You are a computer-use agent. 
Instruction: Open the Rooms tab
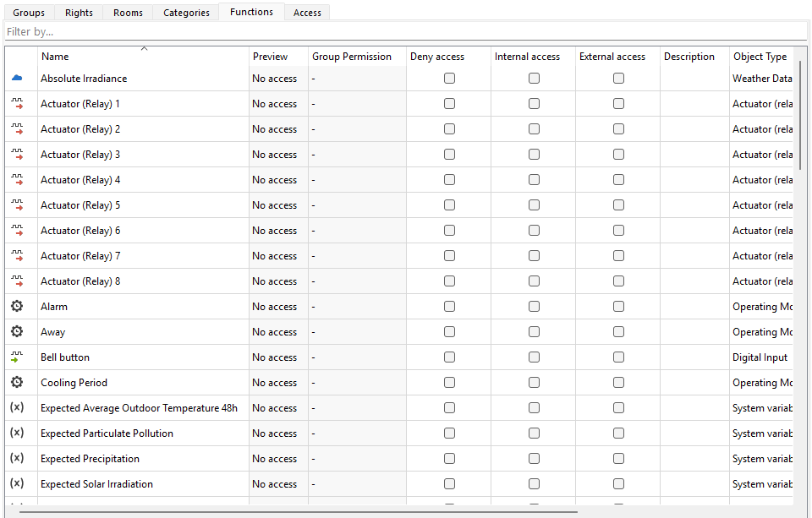click(x=129, y=13)
